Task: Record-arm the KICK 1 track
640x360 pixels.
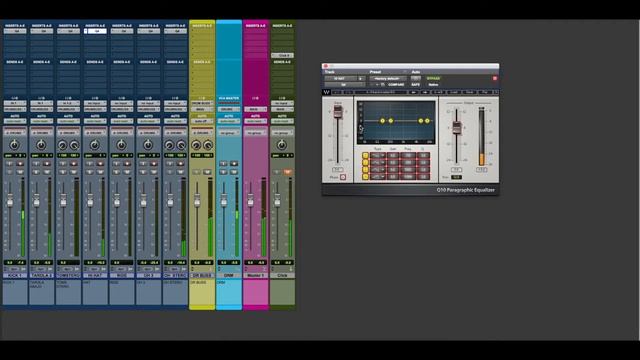Action: click(20, 164)
